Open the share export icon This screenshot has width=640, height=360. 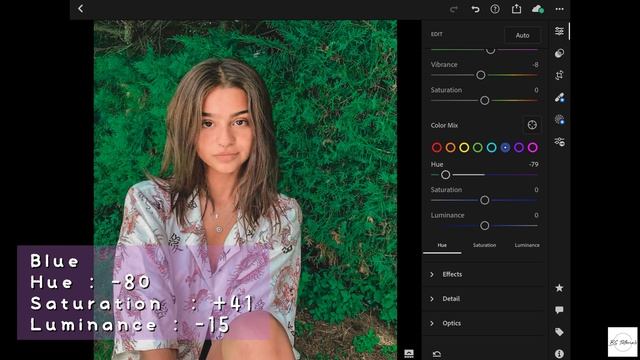click(516, 9)
